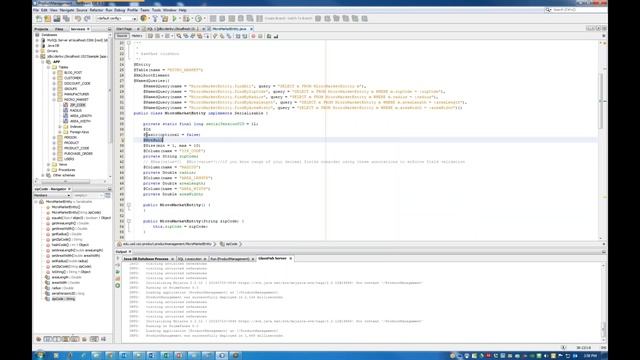Select the MANUFACTURER table
Image resolution: width=640 pixels, height=360 pixels.
click(x=76, y=94)
